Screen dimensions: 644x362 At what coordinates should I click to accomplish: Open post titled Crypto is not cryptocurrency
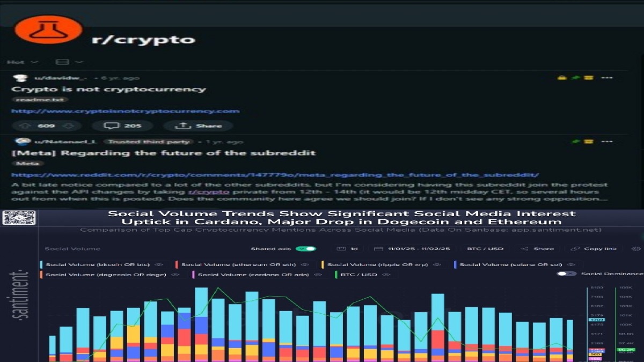click(109, 89)
